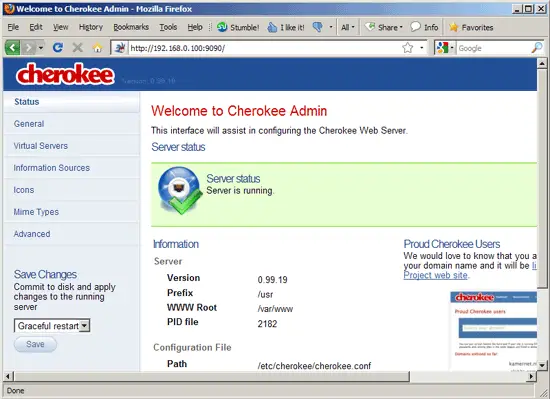Viewport: 550px width, 399px height.
Task: Open the Tools menu
Action: point(168,27)
